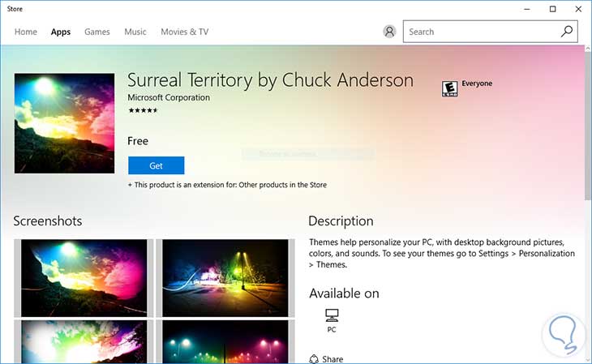The width and height of the screenshot is (592, 364).
Task: Click the ESRB Everyone rating badge
Action: pyautogui.click(x=449, y=88)
